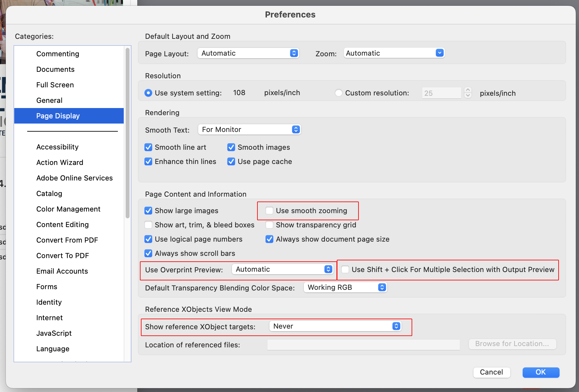
Task: Open the Zoom dropdown
Action: tap(394, 53)
